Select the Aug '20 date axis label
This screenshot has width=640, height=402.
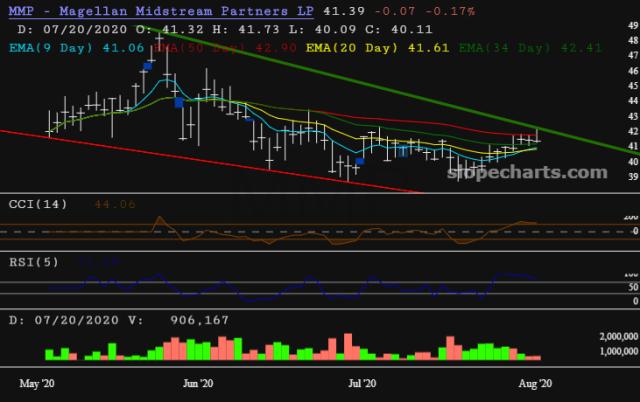pyautogui.click(x=533, y=383)
